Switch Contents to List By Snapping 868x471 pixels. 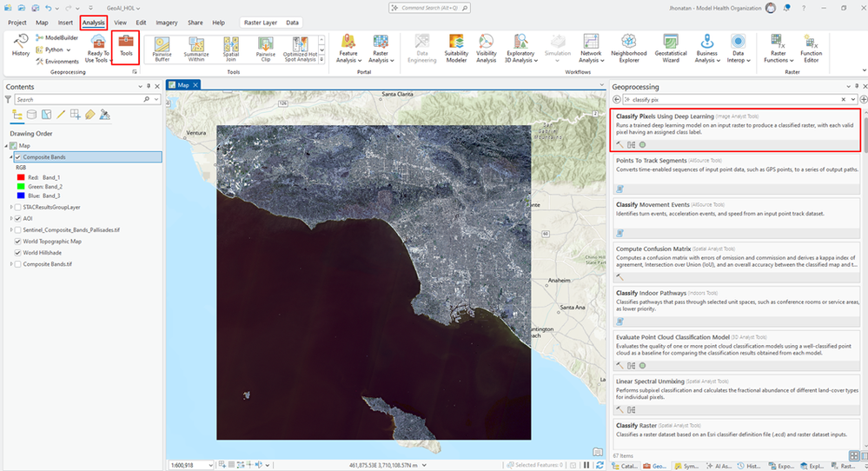click(x=76, y=115)
